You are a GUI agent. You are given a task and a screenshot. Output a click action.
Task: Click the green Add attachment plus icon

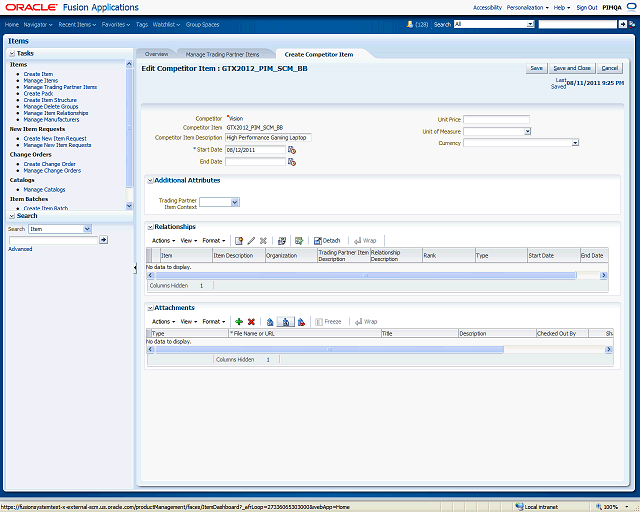point(238,322)
